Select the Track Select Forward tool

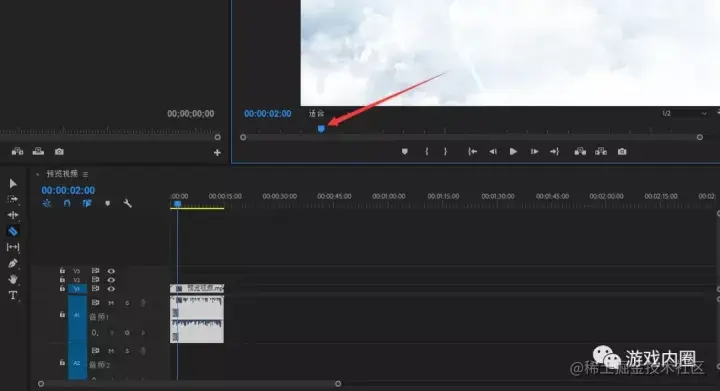(13, 199)
